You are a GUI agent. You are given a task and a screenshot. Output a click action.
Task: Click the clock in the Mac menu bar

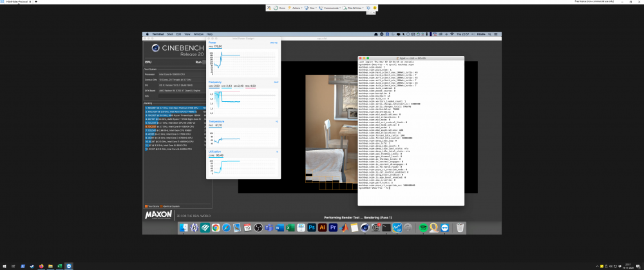[x=462, y=34]
